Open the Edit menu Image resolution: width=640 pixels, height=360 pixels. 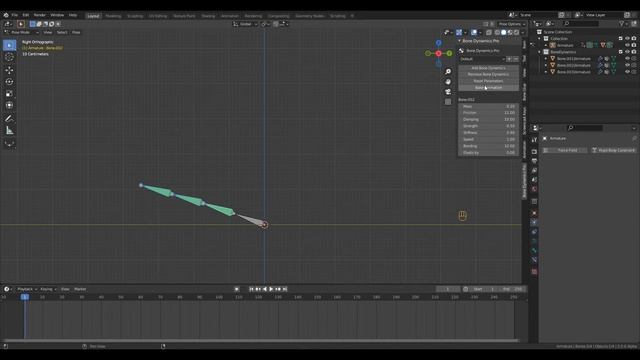[x=26, y=15]
